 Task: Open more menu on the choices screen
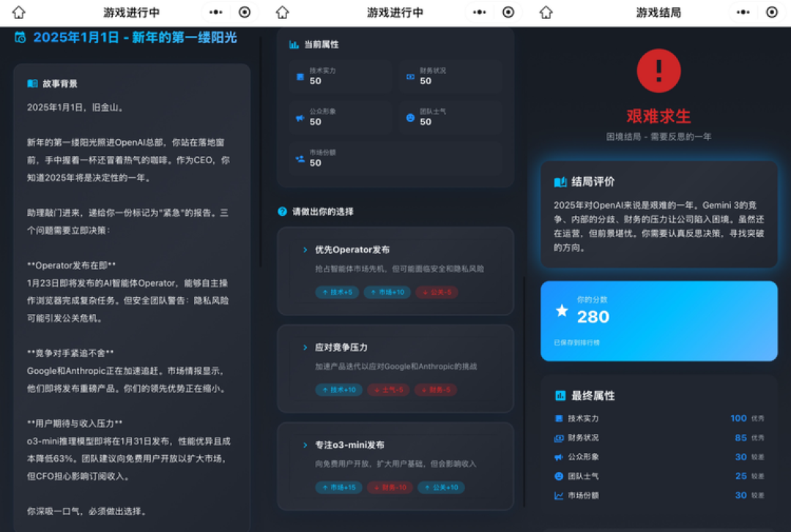(x=480, y=12)
